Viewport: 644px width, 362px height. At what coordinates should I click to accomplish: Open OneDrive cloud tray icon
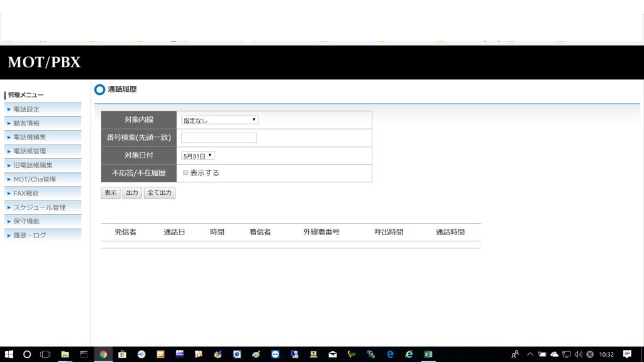555,354
